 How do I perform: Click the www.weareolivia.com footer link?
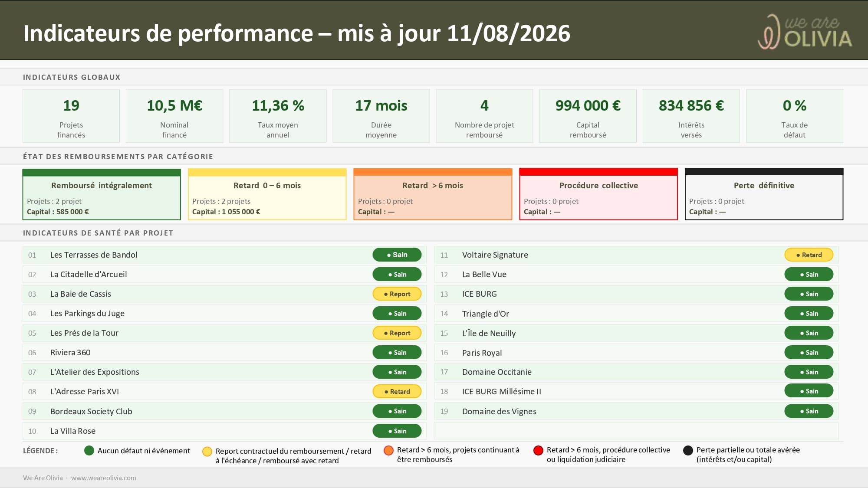104,478
